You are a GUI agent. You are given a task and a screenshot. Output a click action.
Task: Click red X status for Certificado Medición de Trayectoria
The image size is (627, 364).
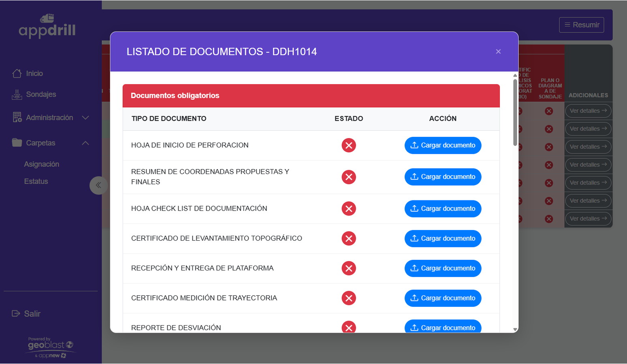point(349,298)
